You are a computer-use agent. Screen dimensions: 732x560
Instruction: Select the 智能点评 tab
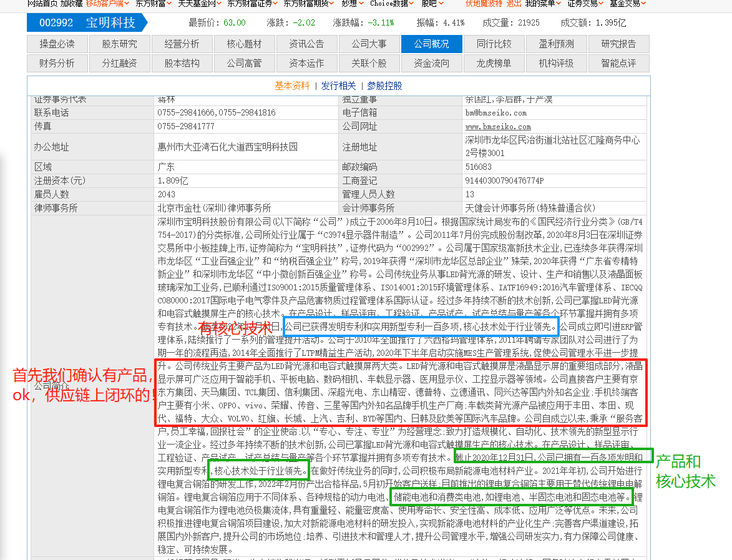[618, 63]
